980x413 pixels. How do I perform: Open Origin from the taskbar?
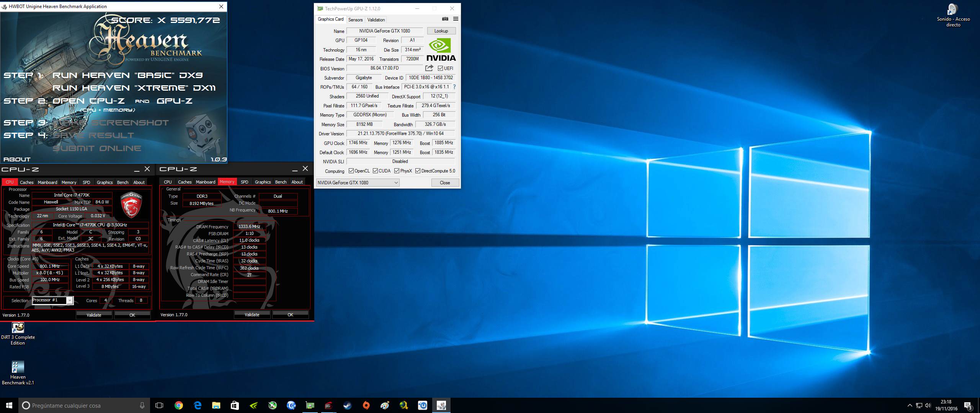(366, 405)
